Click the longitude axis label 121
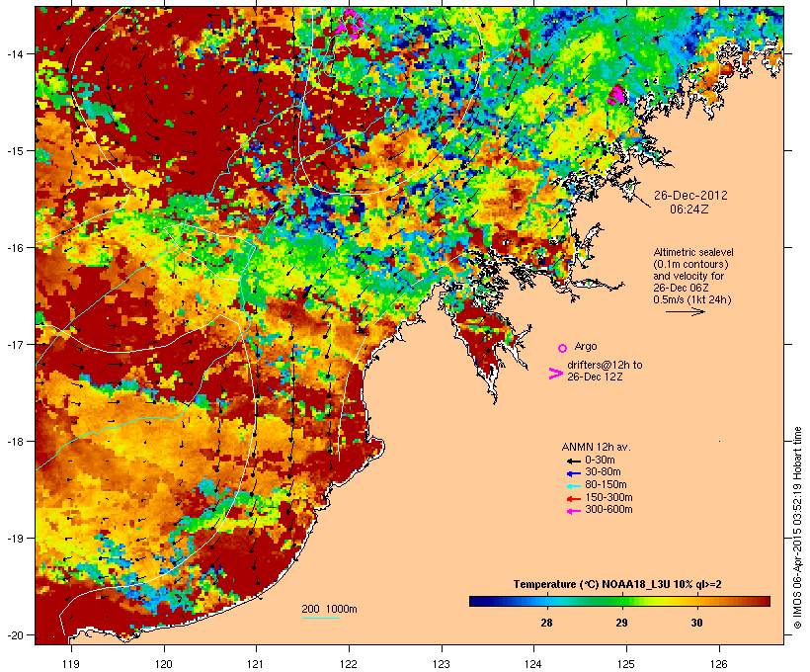This screenshot has width=810, height=672. (256, 664)
